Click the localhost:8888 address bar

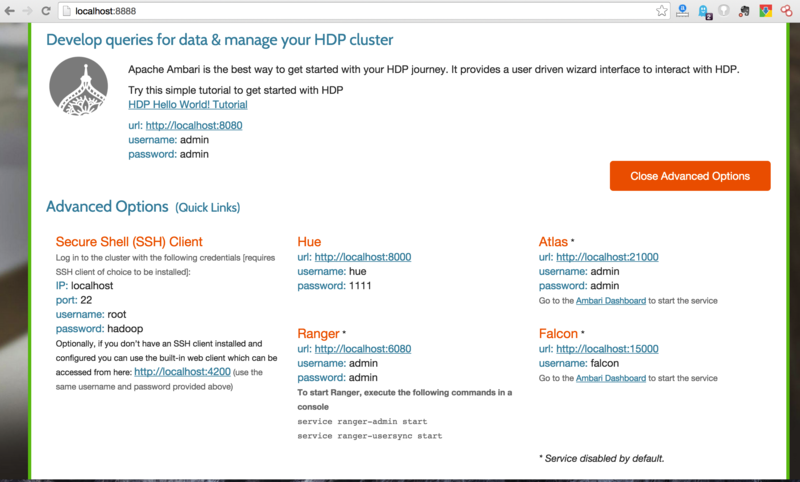[362, 11]
